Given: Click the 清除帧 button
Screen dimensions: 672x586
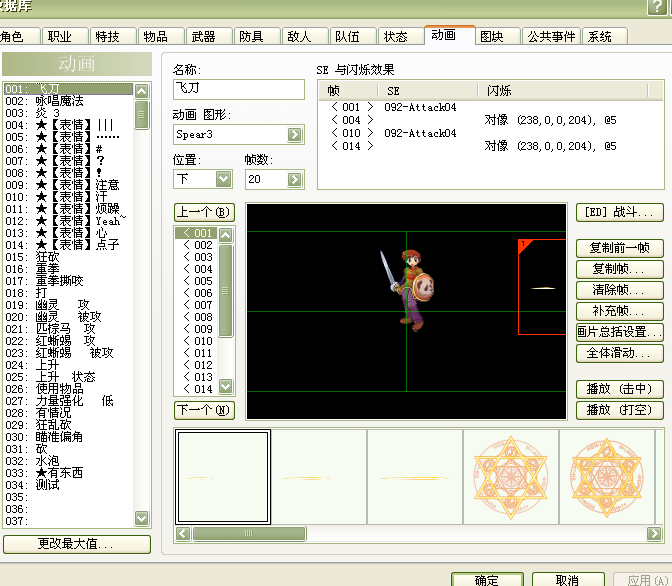Looking at the screenshot, I should coord(619,290).
